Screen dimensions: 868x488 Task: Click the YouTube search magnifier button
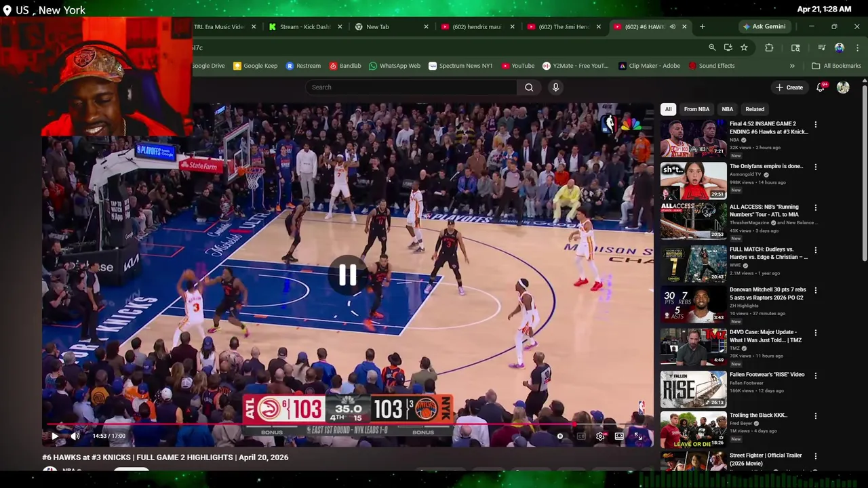pos(529,87)
